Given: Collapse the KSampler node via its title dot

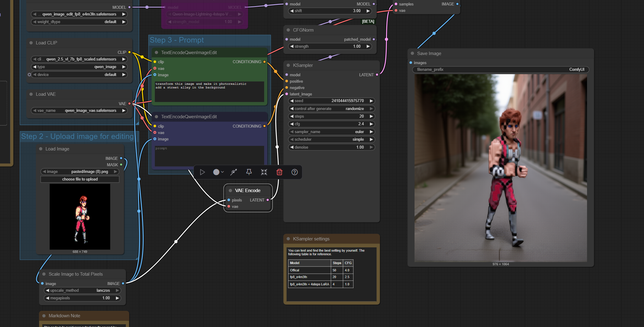Looking at the screenshot, I should click(288, 65).
